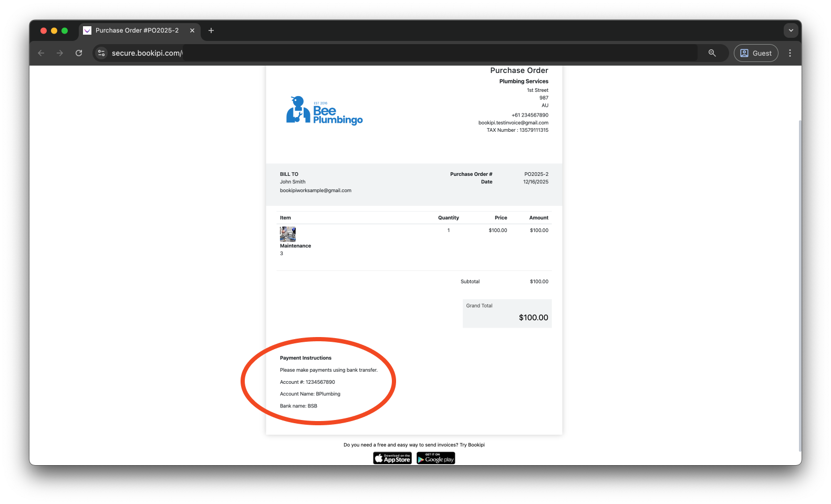Click the 'Plumbing Services' company name

[x=524, y=81]
